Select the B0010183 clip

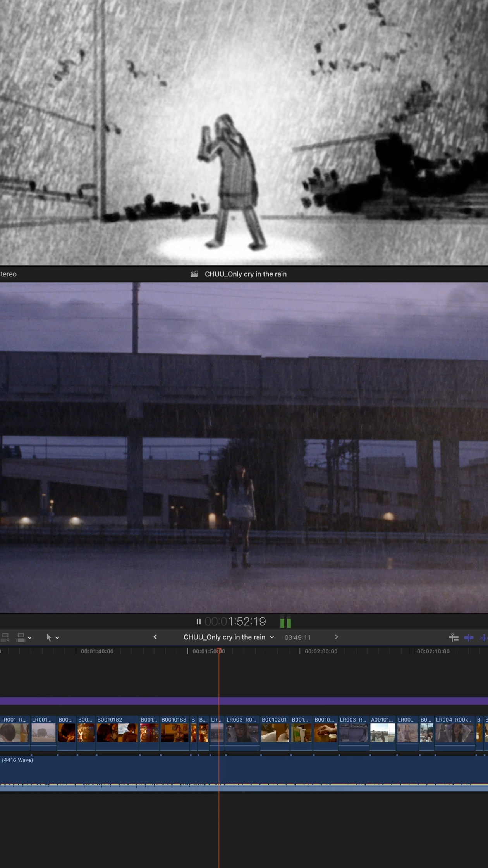tap(174, 733)
